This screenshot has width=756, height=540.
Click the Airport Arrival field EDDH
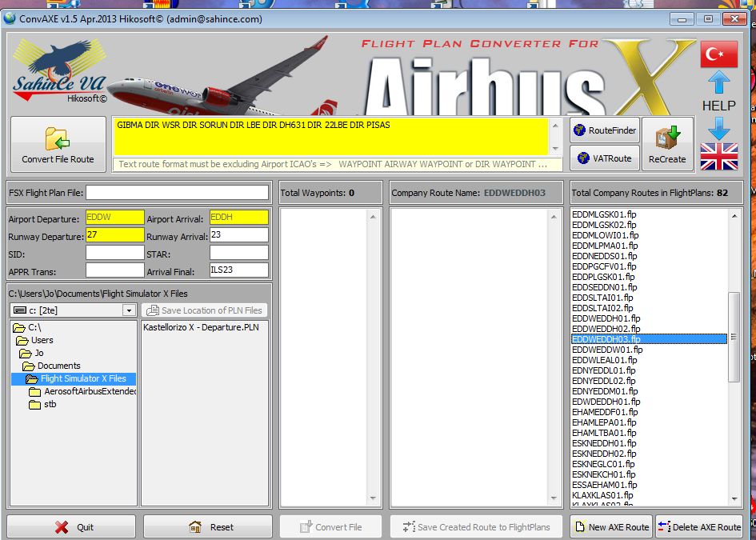tap(239, 218)
